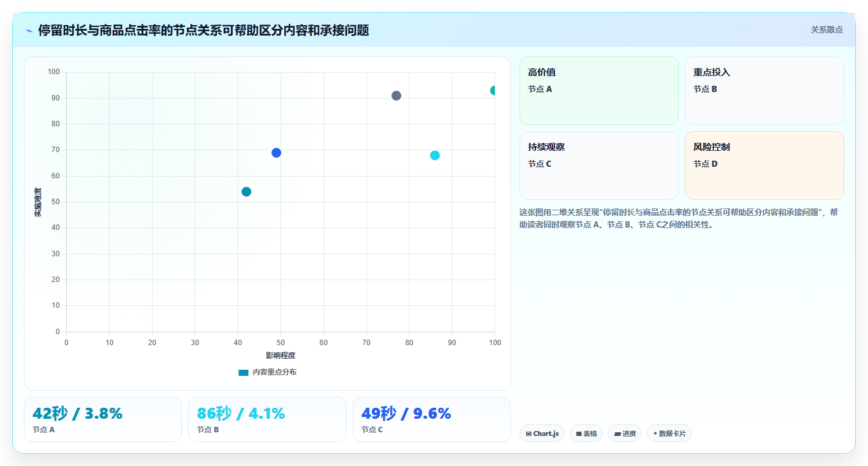Select the 表格 tag chip

586,434
